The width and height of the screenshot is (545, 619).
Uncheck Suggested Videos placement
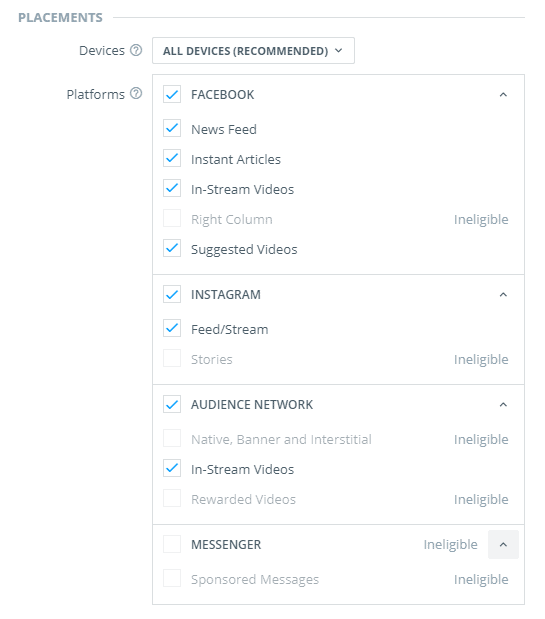click(x=172, y=248)
